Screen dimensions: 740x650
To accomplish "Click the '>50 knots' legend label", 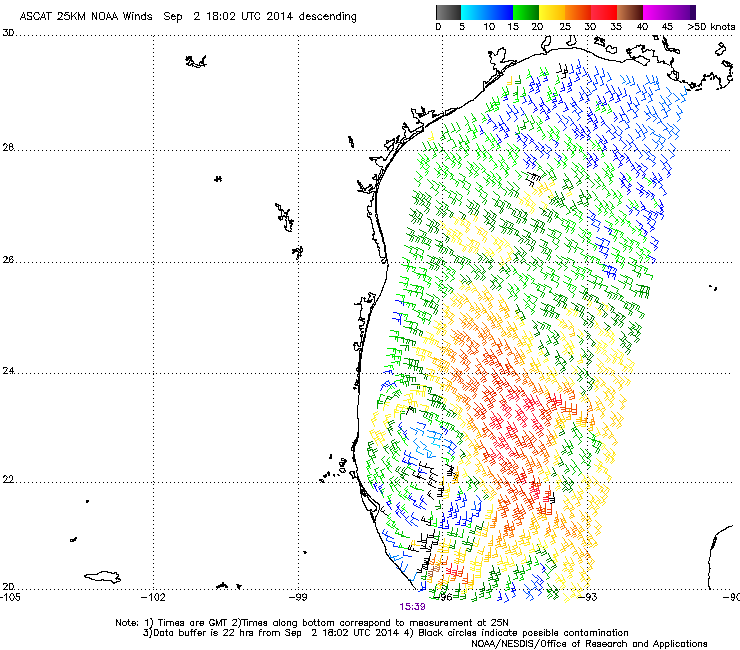I will tap(712, 27).
